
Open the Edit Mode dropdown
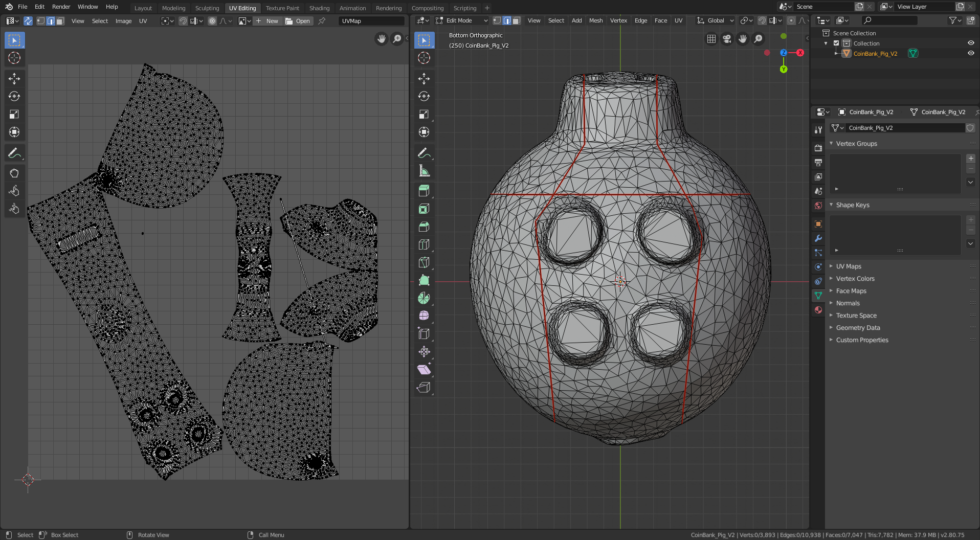461,20
